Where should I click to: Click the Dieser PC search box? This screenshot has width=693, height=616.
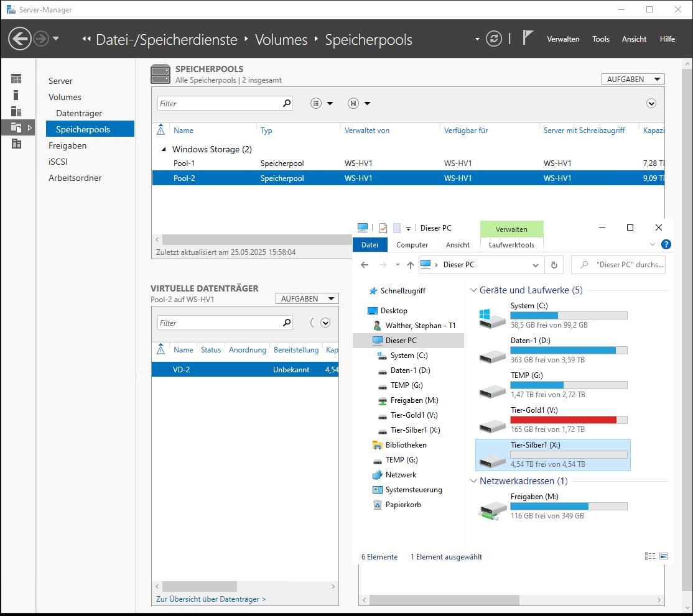coord(618,265)
